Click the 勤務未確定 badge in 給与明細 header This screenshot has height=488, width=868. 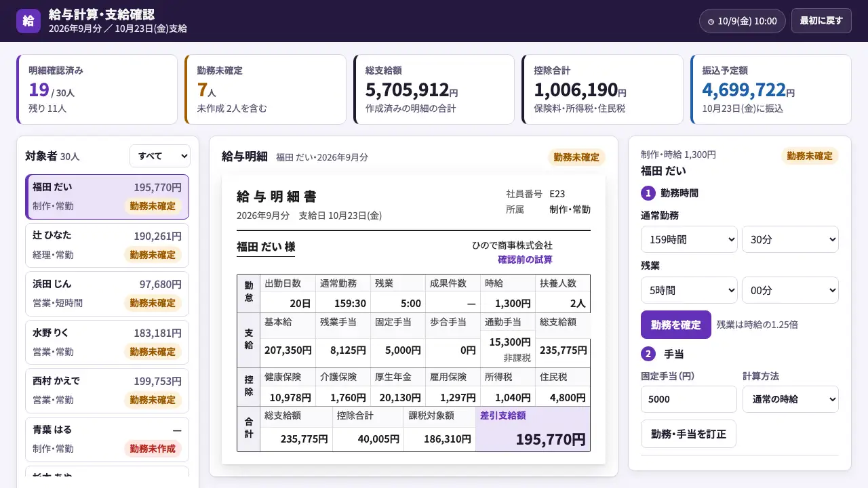[x=576, y=157]
